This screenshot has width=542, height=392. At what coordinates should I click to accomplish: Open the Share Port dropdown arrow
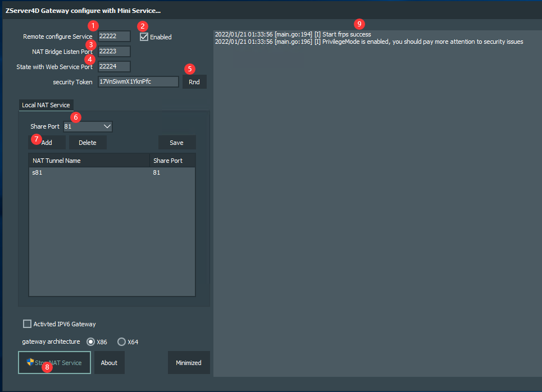[x=107, y=126]
